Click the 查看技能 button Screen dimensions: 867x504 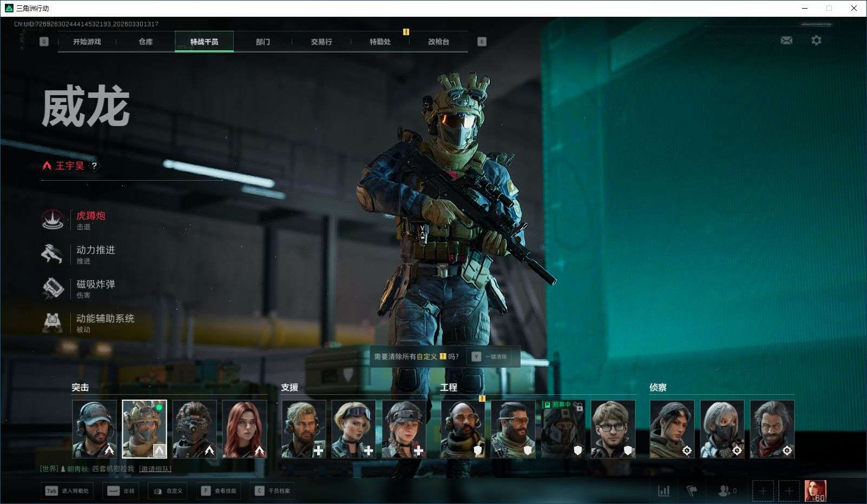[x=219, y=491]
